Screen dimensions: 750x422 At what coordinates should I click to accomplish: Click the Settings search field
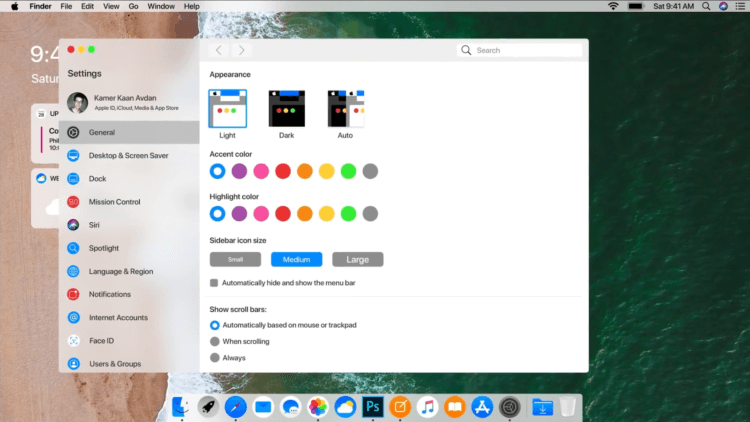coord(519,50)
